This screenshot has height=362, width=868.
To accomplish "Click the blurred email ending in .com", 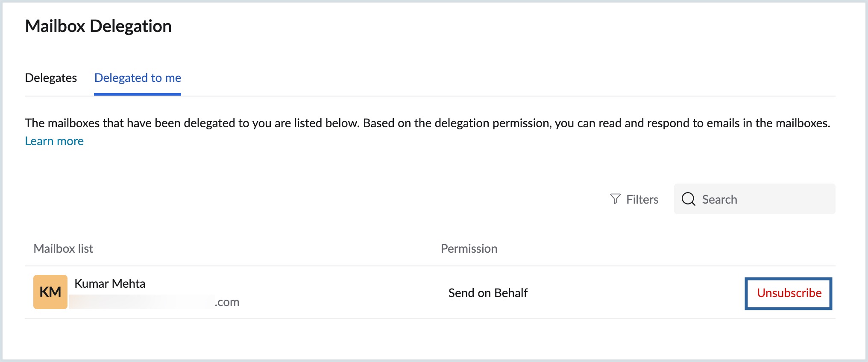I will point(154,302).
